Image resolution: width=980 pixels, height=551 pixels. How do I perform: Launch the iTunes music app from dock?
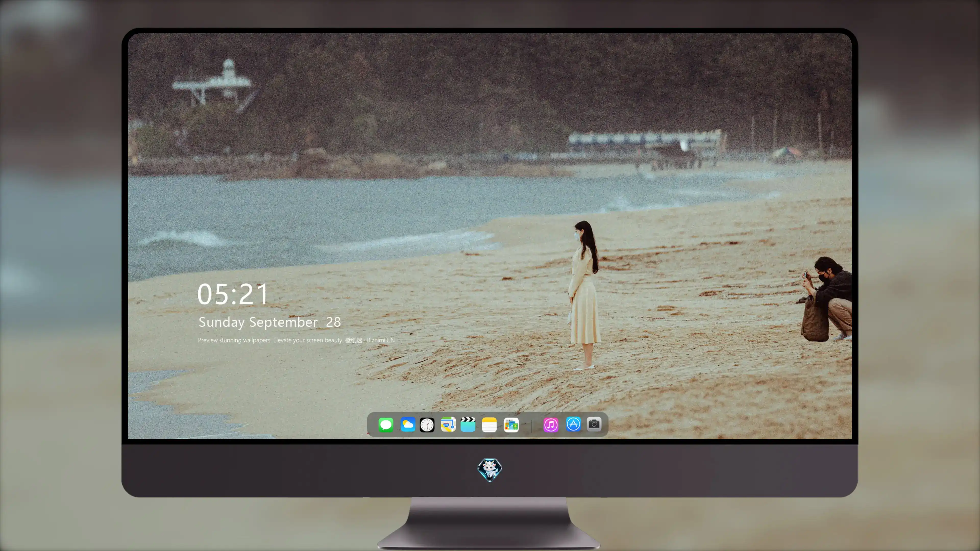551,424
